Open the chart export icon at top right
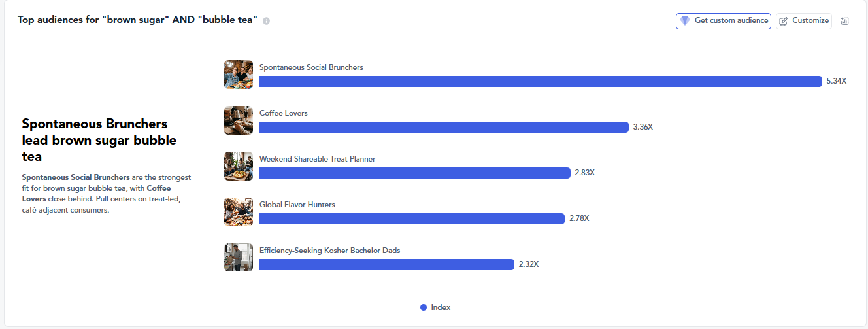 pos(844,21)
